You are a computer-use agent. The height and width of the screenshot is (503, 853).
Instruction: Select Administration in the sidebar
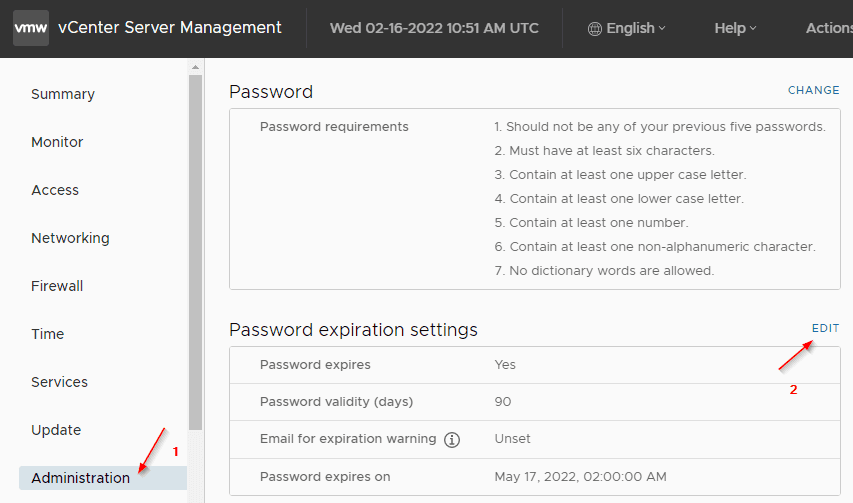click(x=81, y=478)
